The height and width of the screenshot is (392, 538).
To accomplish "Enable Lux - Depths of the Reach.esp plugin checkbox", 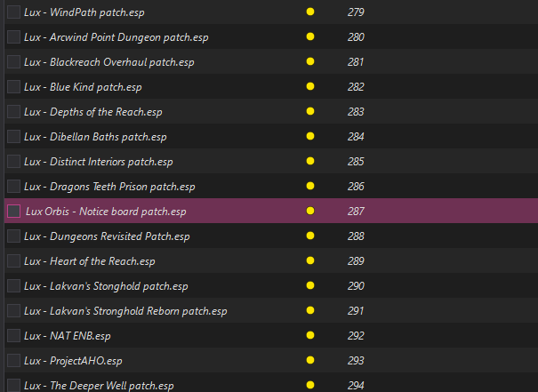I will 13,111.
